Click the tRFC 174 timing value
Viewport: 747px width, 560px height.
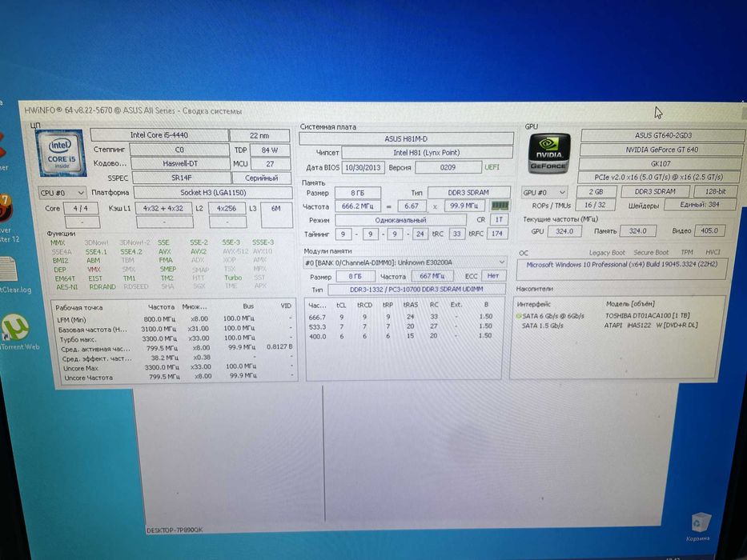coord(497,234)
